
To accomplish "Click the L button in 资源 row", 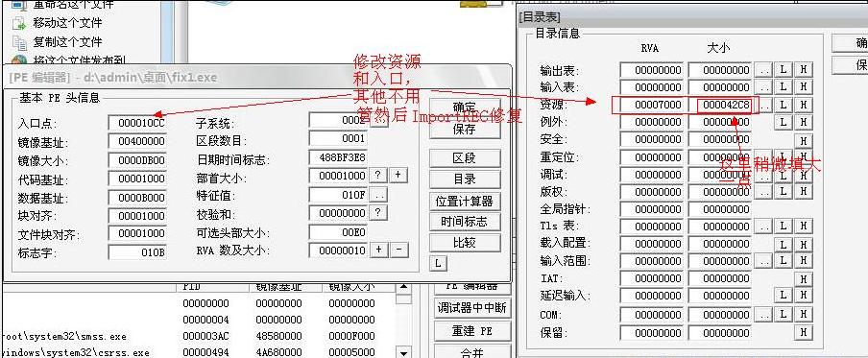I will tap(783, 105).
